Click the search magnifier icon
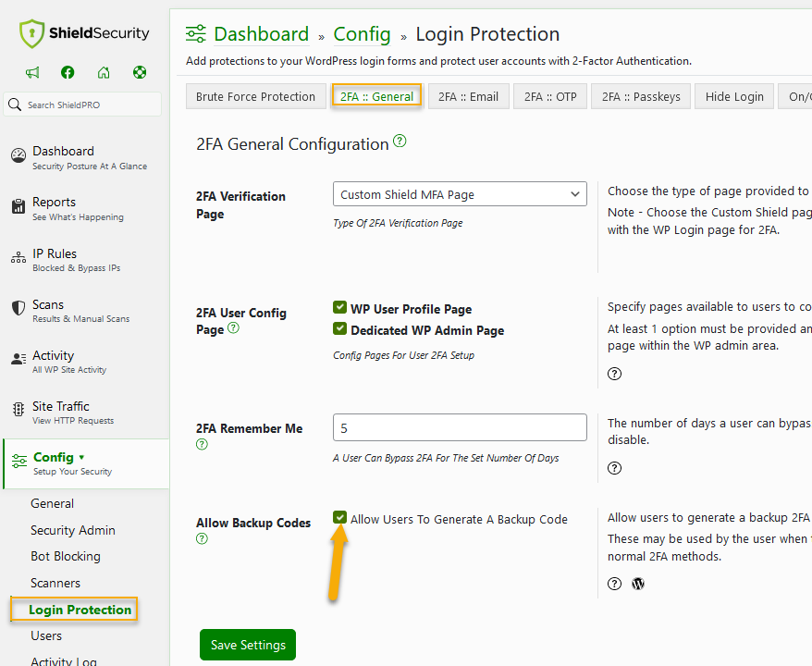The width and height of the screenshot is (812, 666). (15, 105)
